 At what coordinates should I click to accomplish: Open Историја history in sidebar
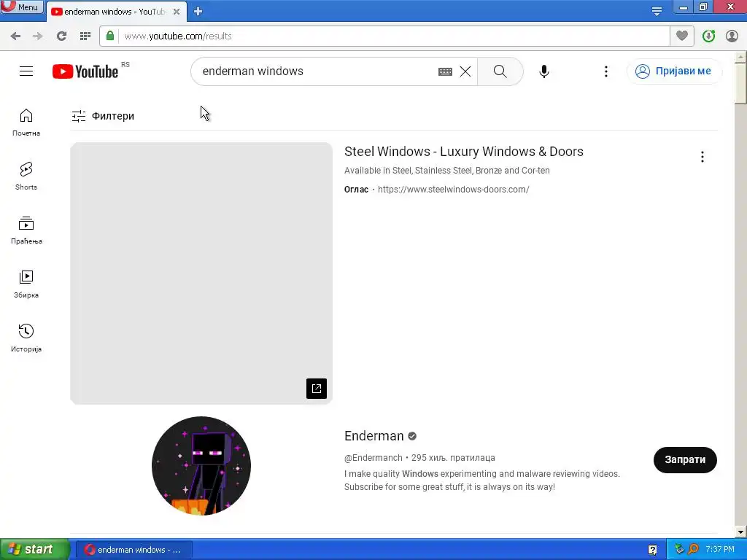[26, 338]
